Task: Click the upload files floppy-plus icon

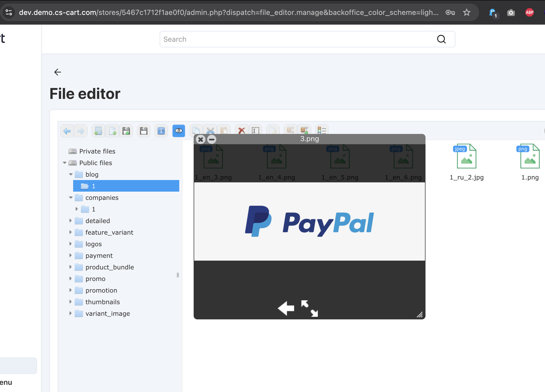Action: (x=126, y=131)
